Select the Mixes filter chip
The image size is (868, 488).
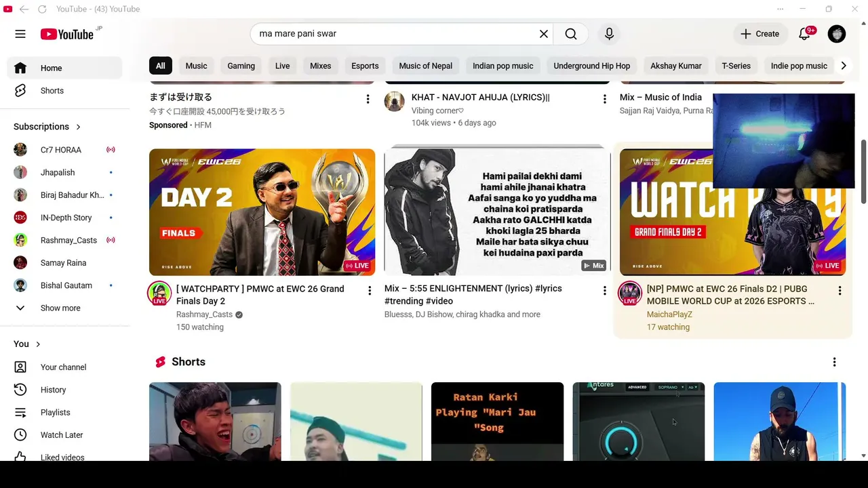coord(320,66)
